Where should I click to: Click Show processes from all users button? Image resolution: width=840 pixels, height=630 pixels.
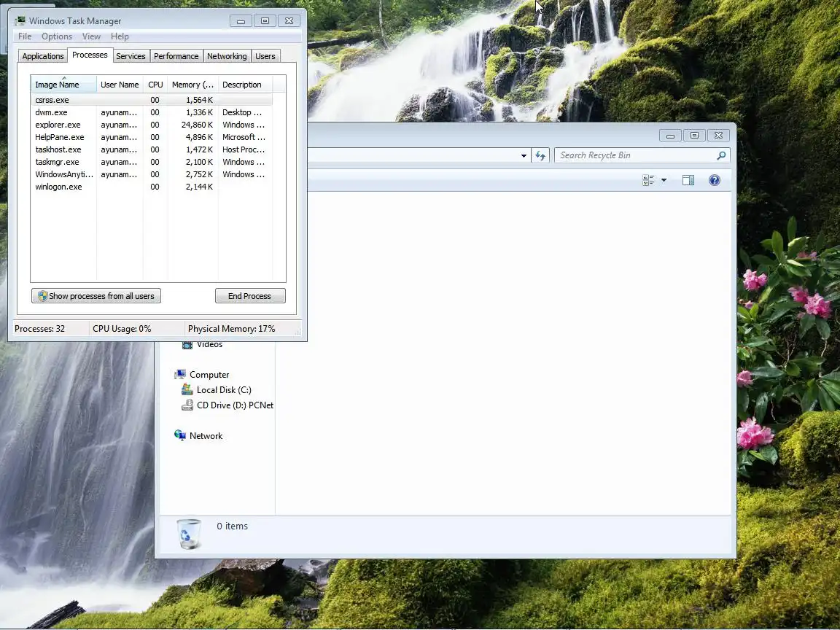tap(96, 296)
